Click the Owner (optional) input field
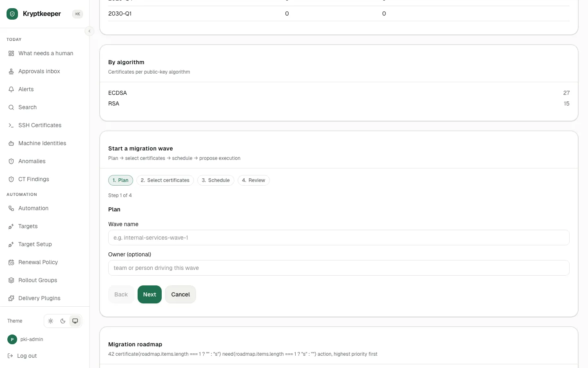 point(339,268)
